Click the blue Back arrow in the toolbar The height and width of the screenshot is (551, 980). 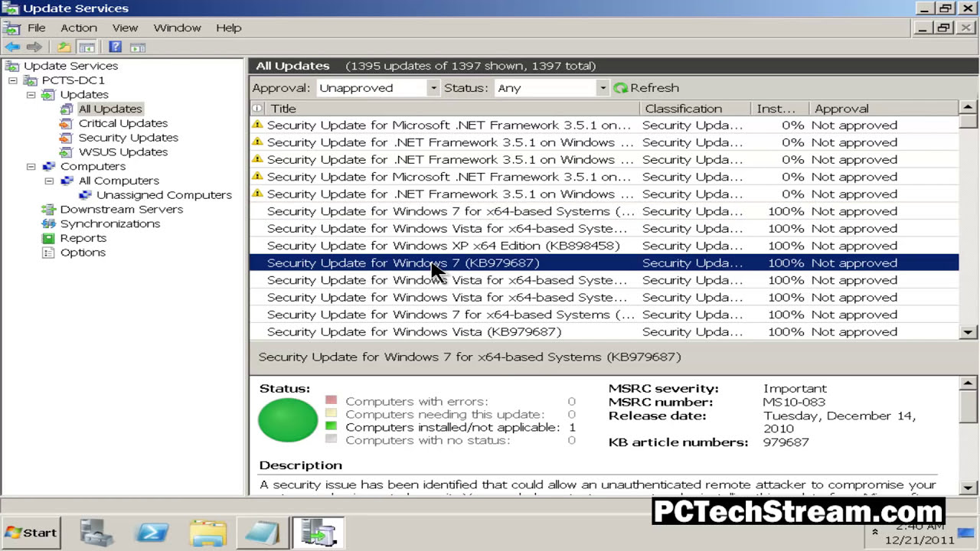(x=12, y=47)
